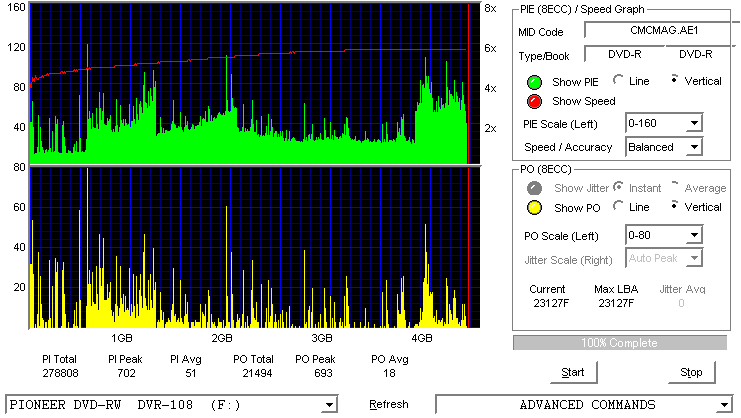This screenshot has height=418, width=741.
Task: Open the Jitter Scale Auto Peak dropdown
Action: coord(694,258)
